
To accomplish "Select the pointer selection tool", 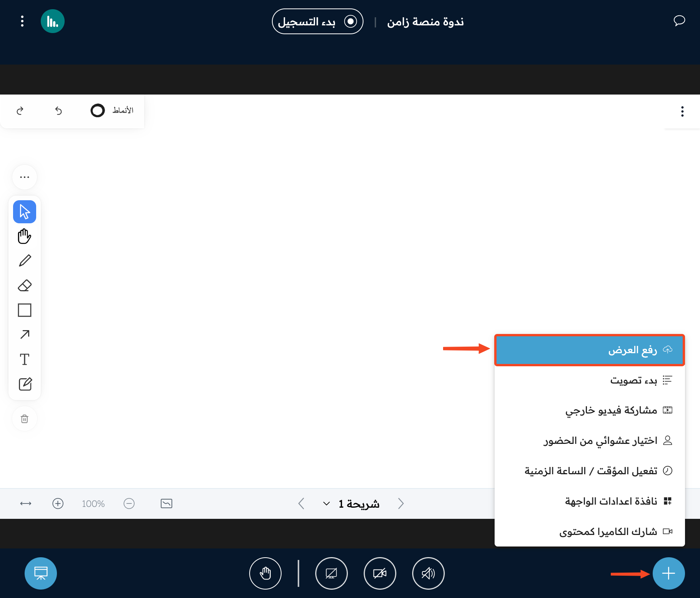I will [25, 212].
